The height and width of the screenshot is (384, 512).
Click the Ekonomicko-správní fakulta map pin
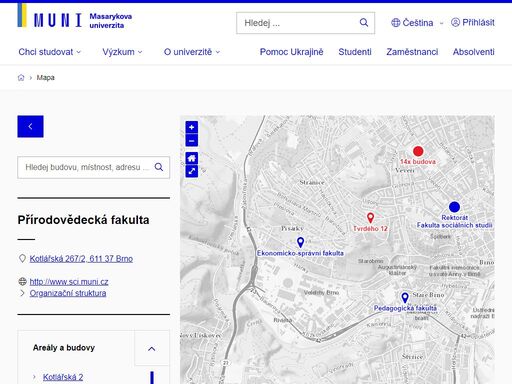click(300, 242)
